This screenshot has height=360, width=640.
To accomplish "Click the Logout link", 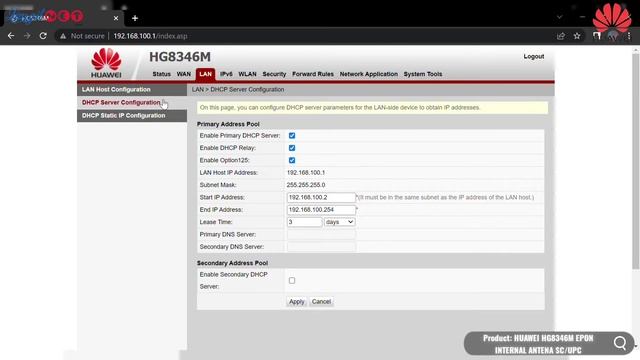I will (533, 56).
